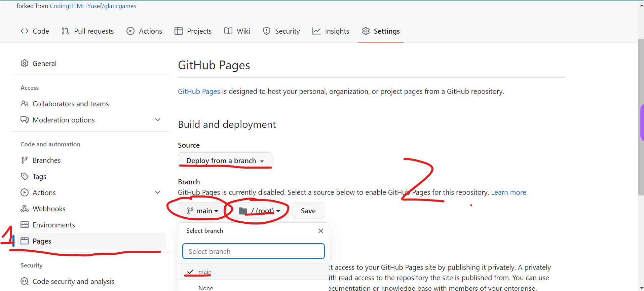Click the Insights graph icon
The height and width of the screenshot is (291, 644).
coord(316,31)
